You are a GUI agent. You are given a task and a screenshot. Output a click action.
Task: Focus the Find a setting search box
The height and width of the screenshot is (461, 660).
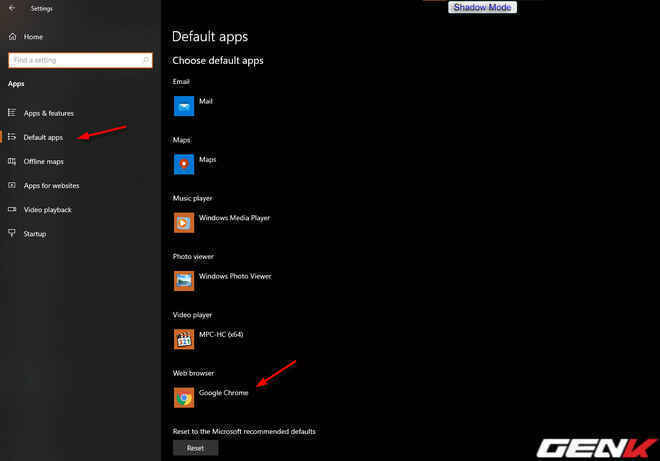tap(80, 60)
